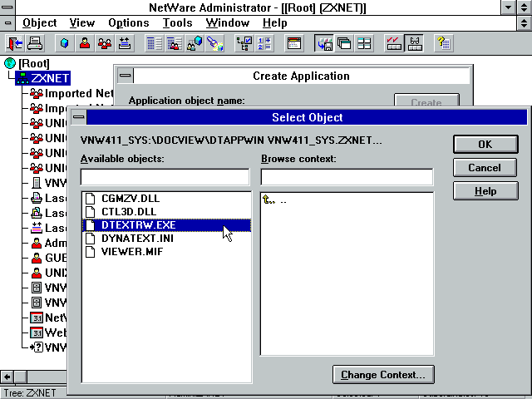The image size is (532, 399).
Task: Open Select Object dialog system menu box
Action: [x=79, y=117]
